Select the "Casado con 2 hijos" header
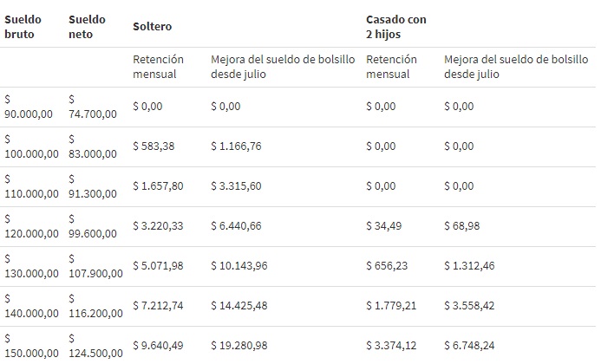Viewport: 601px width, 364px height. coord(396,26)
